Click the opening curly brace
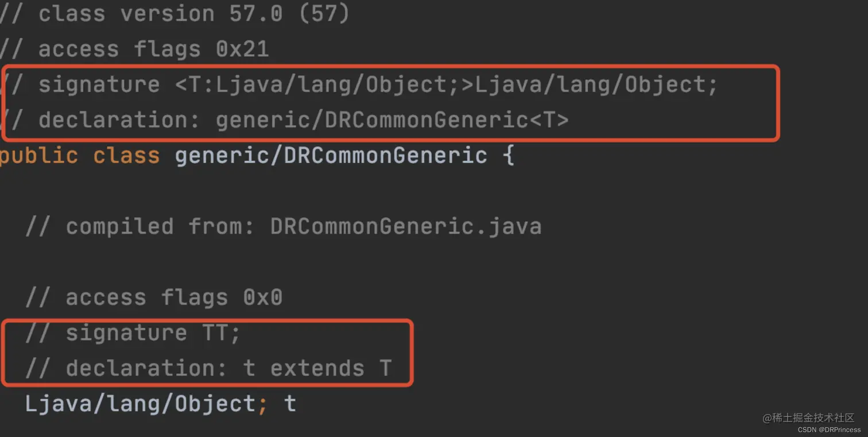The height and width of the screenshot is (437, 868). click(508, 156)
